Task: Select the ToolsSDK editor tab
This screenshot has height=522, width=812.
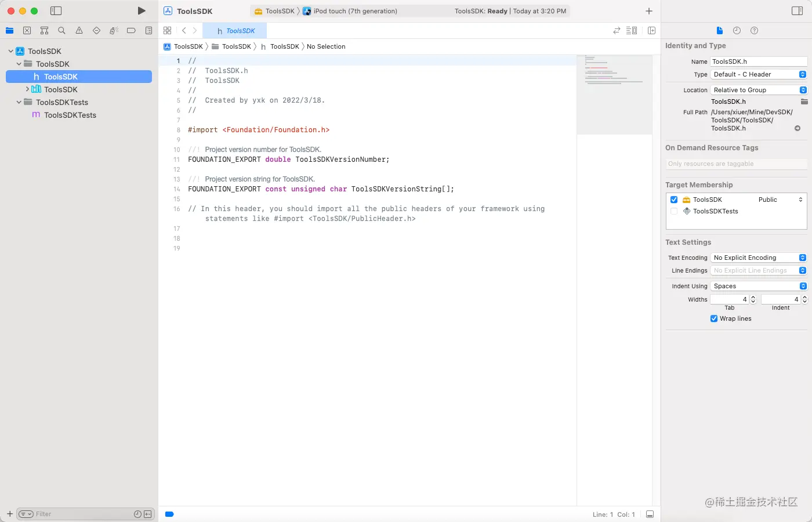Action: [235, 31]
